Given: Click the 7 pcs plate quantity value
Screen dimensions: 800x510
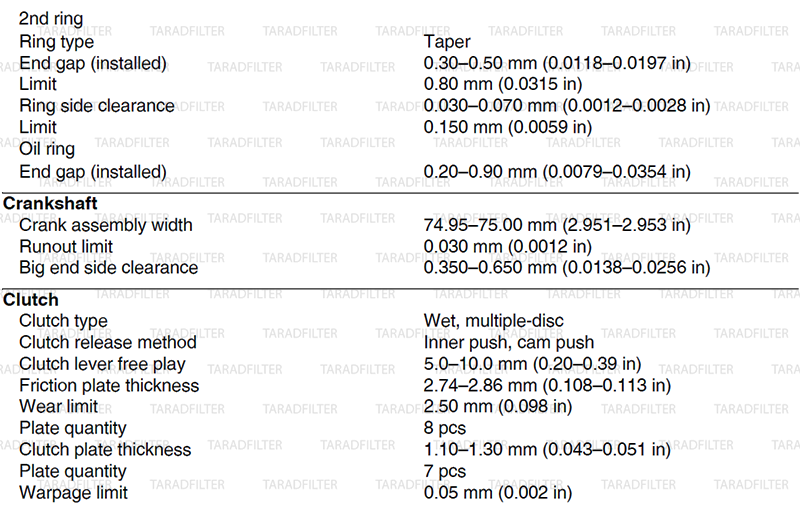Looking at the screenshot, I should [x=445, y=471].
